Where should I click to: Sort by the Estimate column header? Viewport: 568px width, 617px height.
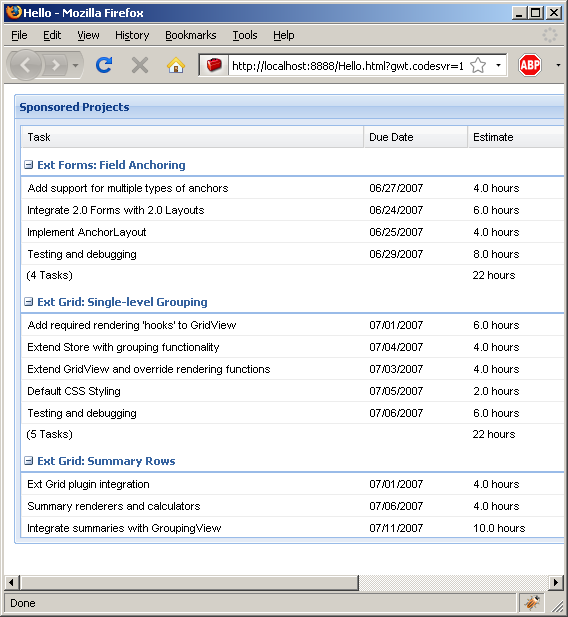tap(516, 137)
